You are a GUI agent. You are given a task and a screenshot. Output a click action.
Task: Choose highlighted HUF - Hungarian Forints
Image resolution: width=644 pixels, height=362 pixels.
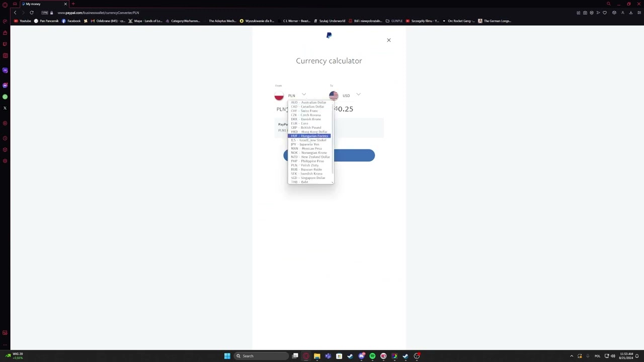[309, 136]
